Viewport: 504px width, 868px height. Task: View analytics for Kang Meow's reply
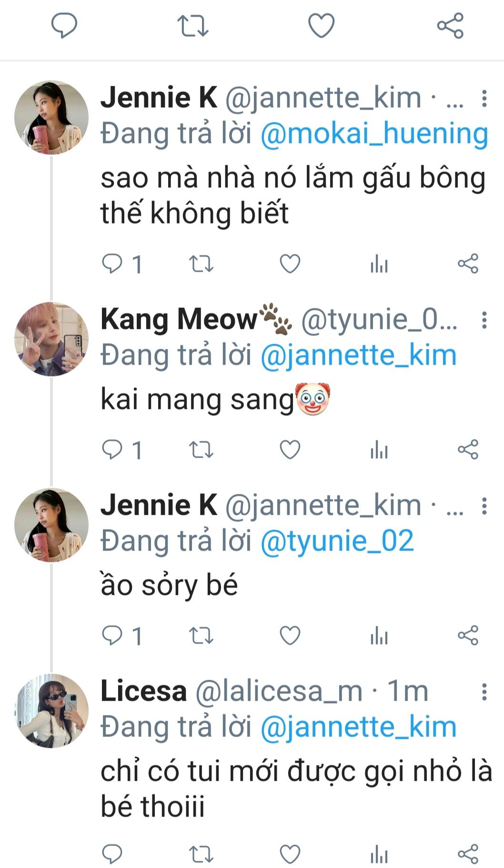379,449
